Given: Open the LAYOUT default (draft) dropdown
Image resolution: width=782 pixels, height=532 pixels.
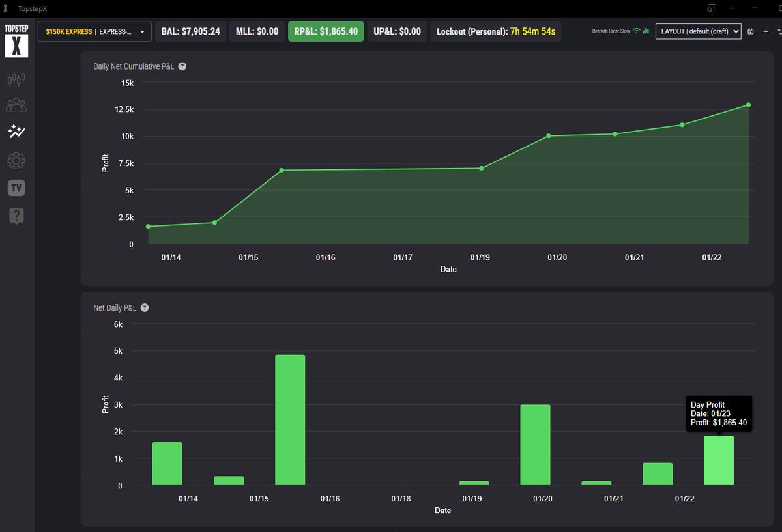Looking at the screenshot, I should (x=698, y=31).
